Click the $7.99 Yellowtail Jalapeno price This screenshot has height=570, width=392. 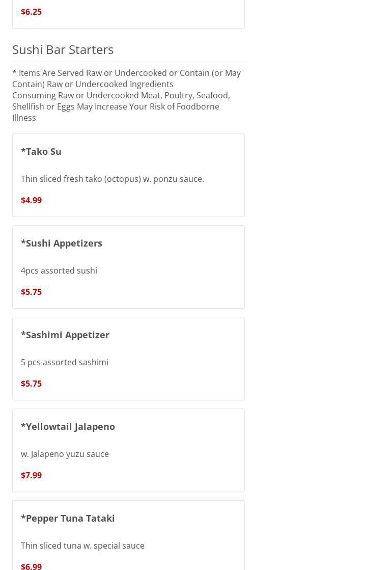[x=31, y=475]
